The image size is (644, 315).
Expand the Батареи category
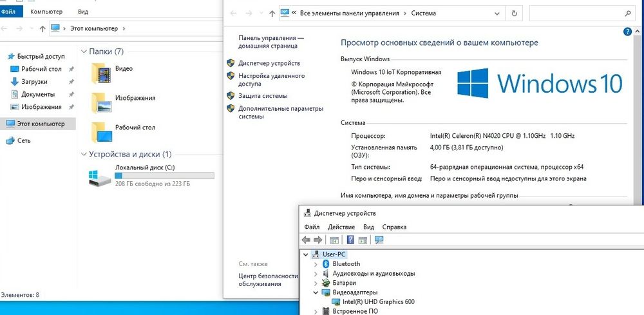(x=316, y=283)
